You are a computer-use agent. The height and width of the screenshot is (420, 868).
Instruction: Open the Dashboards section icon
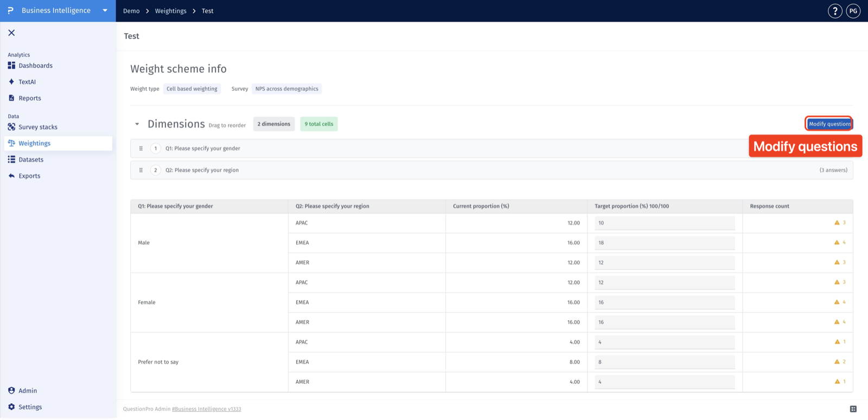pos(11,66)
